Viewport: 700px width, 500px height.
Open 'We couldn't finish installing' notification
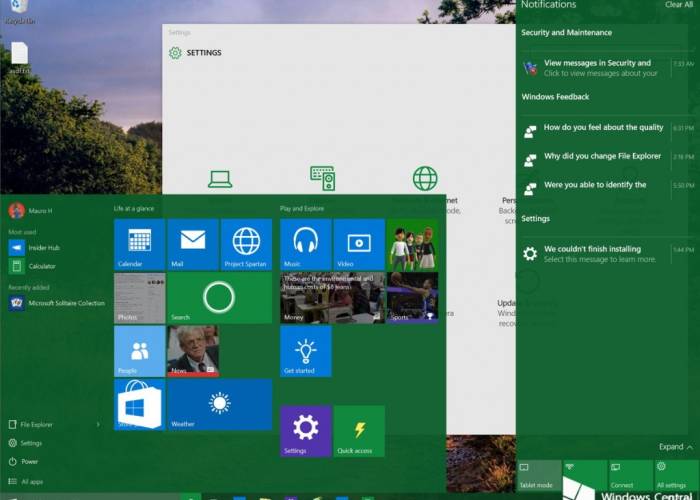607,254
